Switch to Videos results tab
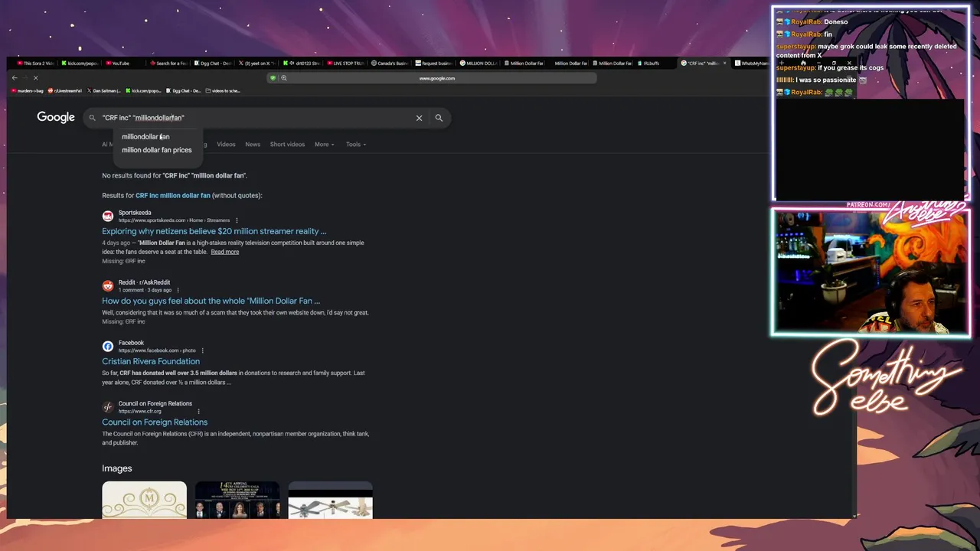The image size is (980, 551). (x=226, y=144)
